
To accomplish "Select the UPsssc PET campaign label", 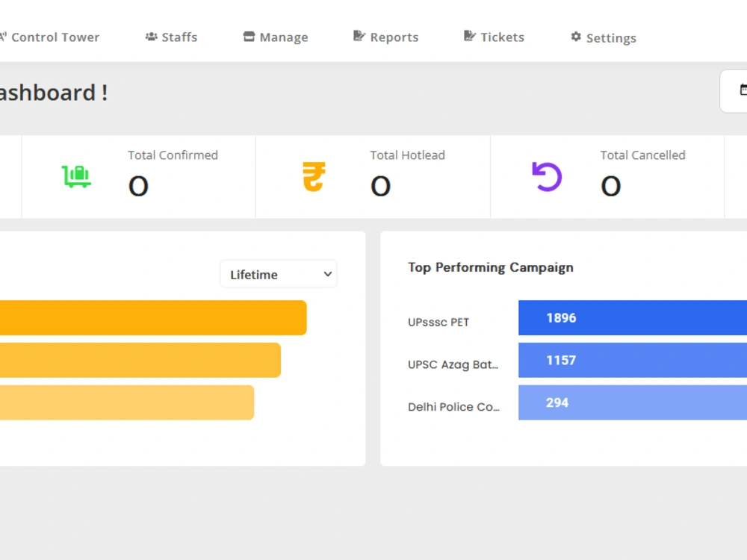I will point(438,323).
